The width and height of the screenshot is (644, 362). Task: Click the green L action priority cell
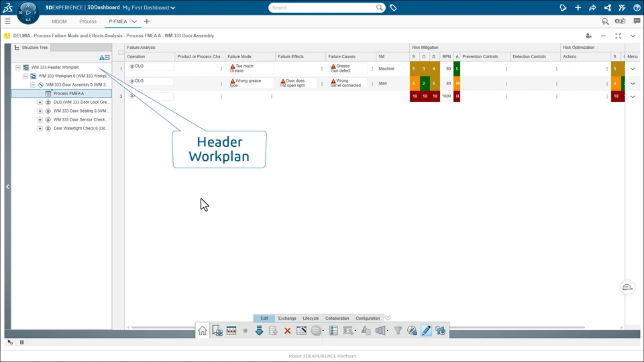(457, 68)
